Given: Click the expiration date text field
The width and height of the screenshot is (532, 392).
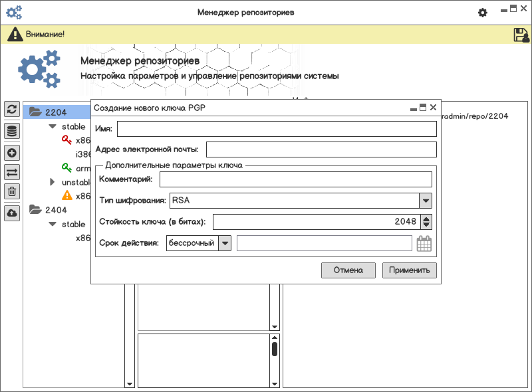Looking at the screenshot, I should 325,243.
